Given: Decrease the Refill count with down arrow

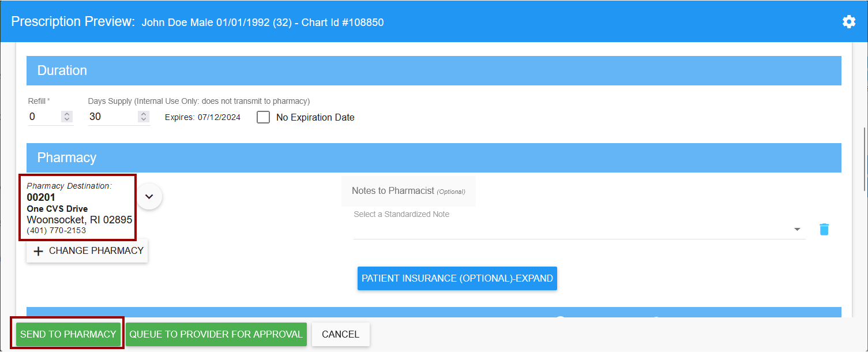Looking at the screenshot, I should 67,119.
